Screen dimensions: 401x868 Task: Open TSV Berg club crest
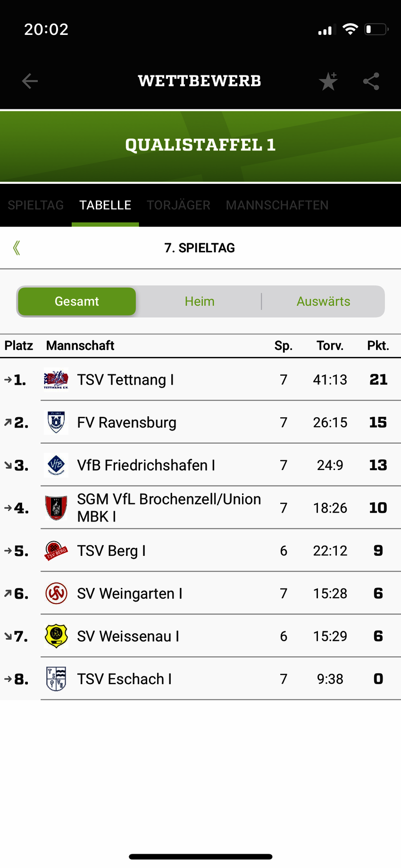56,551
